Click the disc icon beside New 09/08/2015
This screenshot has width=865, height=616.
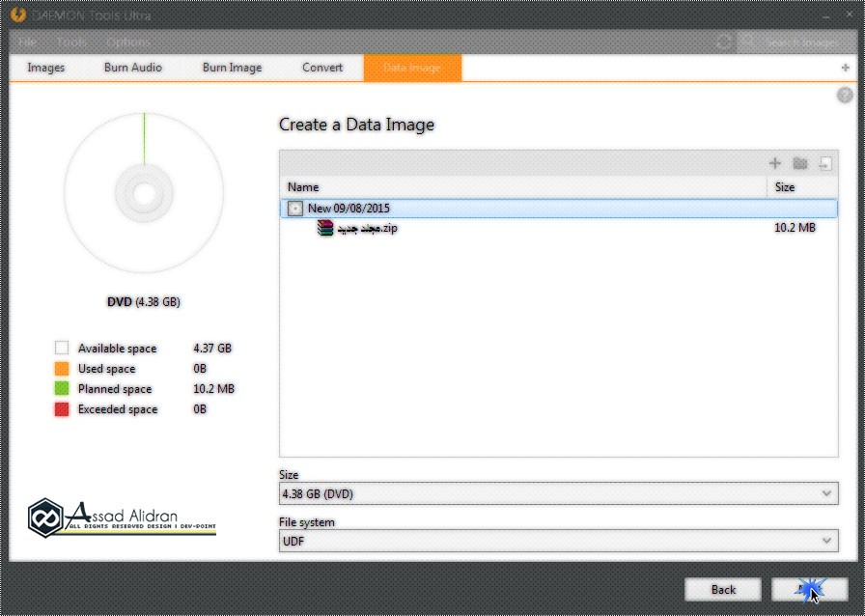295,209
